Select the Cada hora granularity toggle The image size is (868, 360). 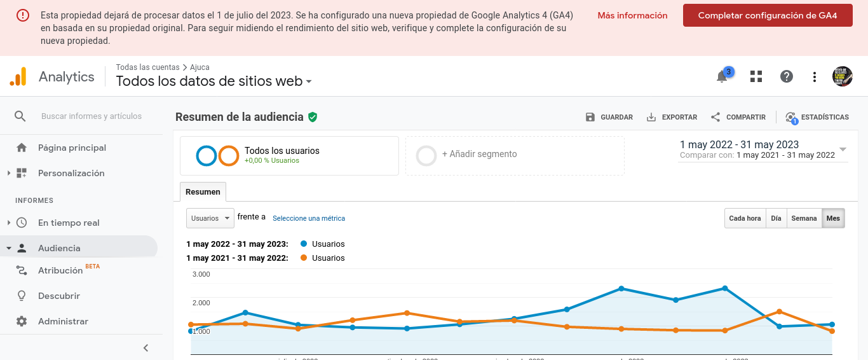point(745,218)
